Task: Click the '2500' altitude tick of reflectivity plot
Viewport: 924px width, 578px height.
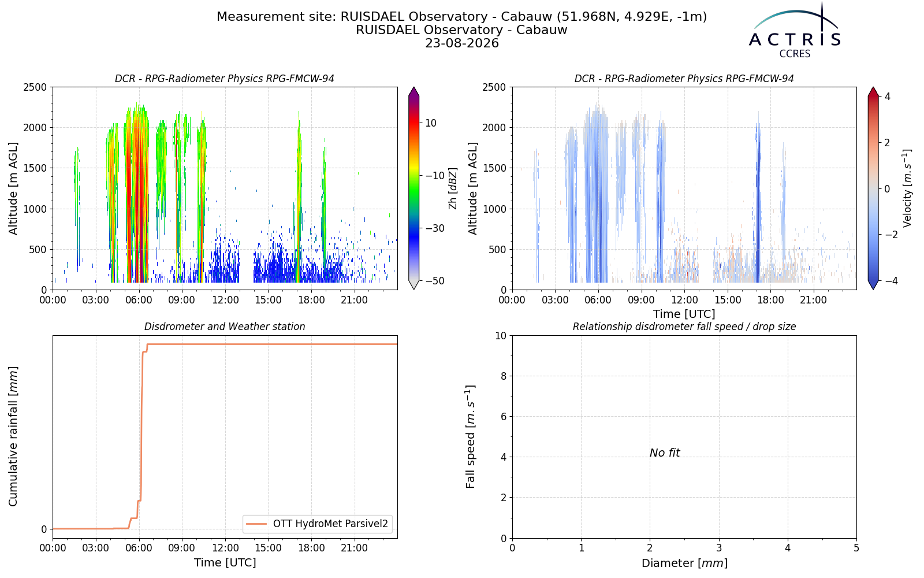Action: pyautogui.click(x=35, y=87)
